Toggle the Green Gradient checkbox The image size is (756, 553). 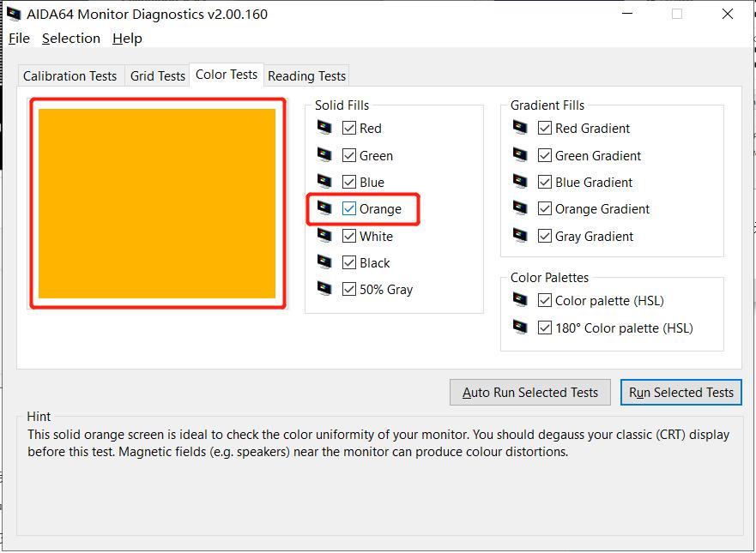click(545, 155)
